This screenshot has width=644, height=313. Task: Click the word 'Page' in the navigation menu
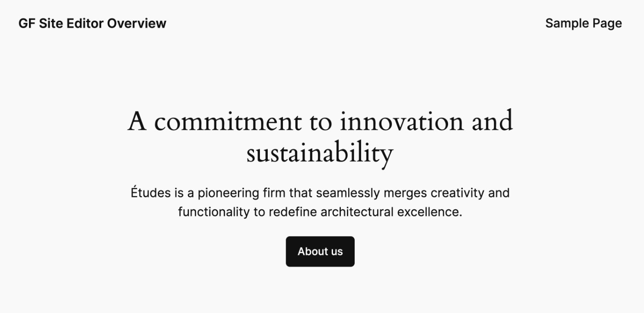[x=607, y=24]
